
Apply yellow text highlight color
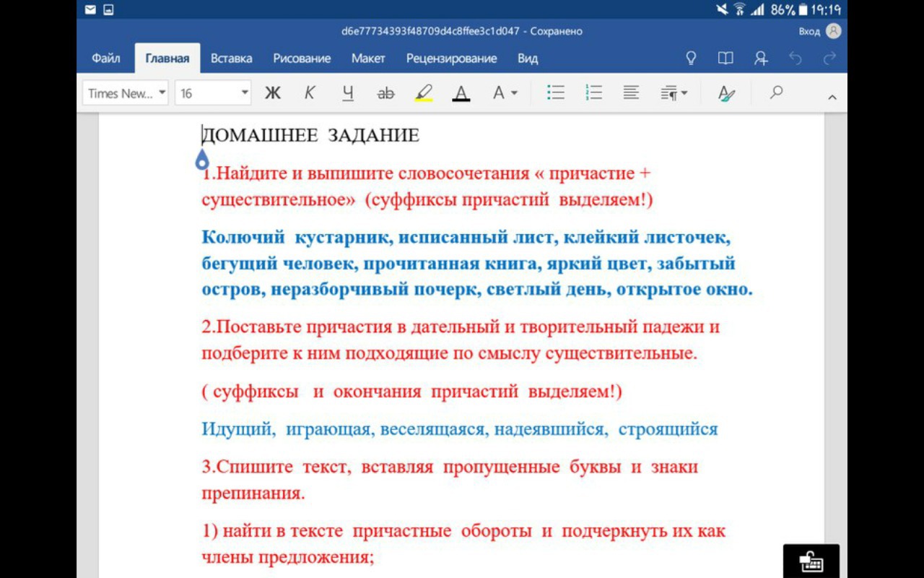(x=424, y=93)
